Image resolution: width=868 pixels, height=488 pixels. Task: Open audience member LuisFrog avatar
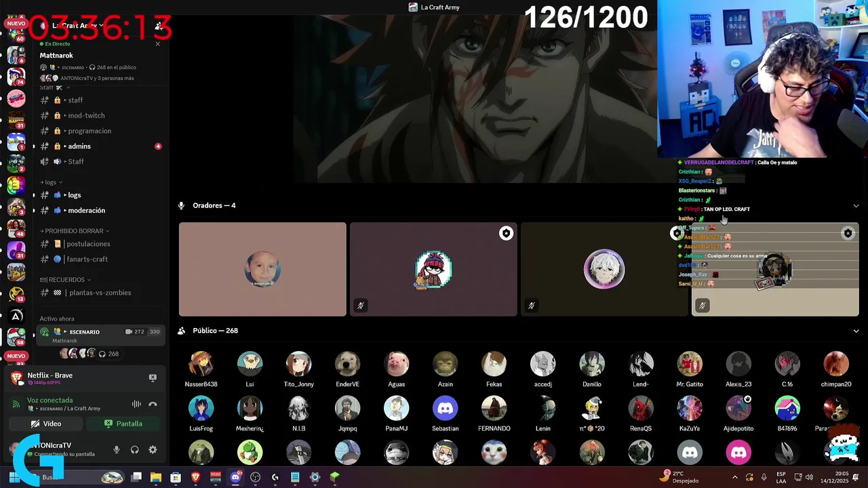click(x=201, y=409)
